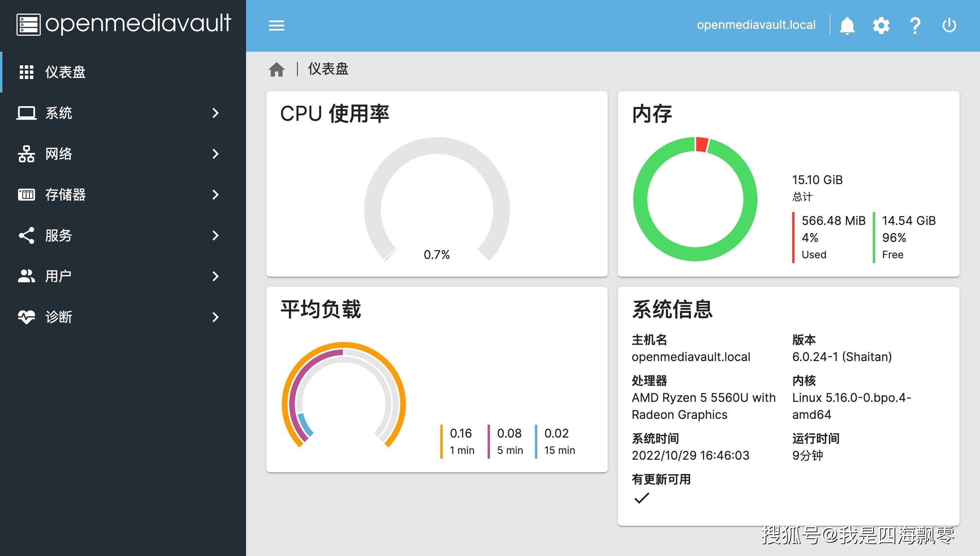980x556 pixels.
Task: Click the AMD Ryzen 5 5560U processor text
Action: pyautogui.click(x=704, y=406)
